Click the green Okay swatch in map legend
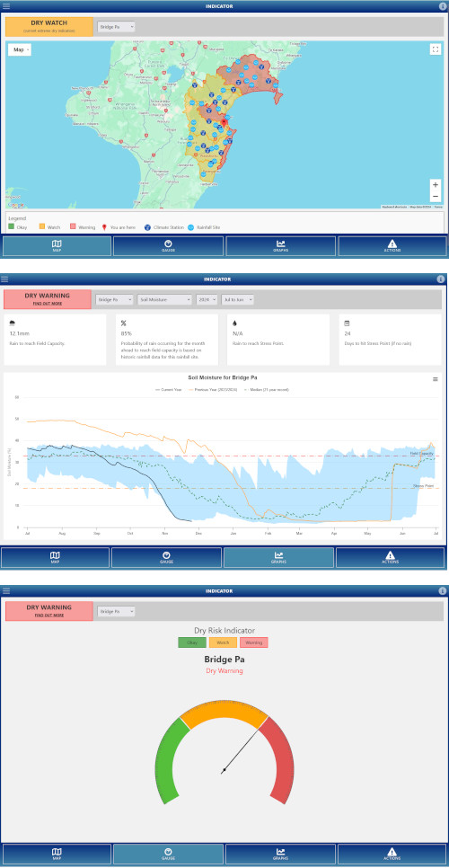Screen dimensions: 449x868 click(x=11, y=227)
